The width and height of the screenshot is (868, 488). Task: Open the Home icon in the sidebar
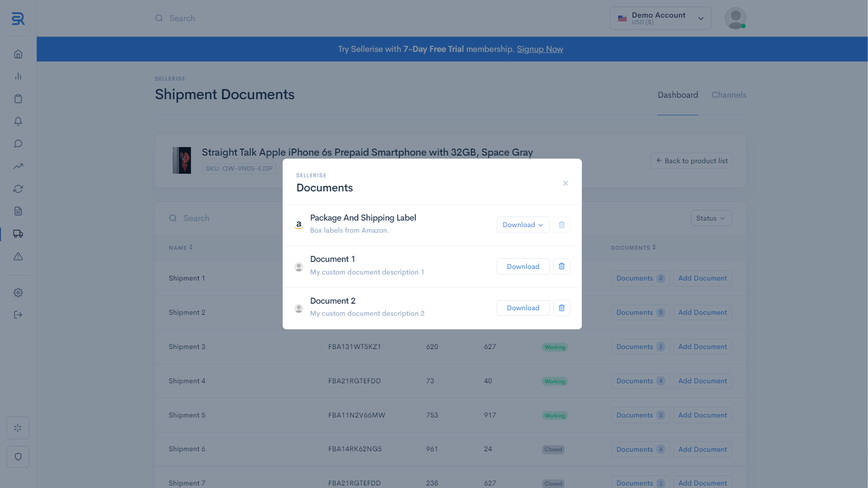pyautogui.click(x=18, y=54)
